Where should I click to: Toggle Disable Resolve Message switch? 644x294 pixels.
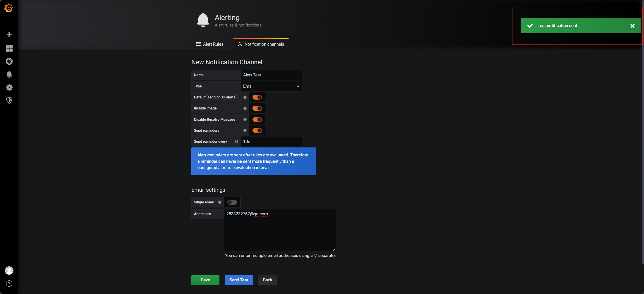click(x=257, y=120)
